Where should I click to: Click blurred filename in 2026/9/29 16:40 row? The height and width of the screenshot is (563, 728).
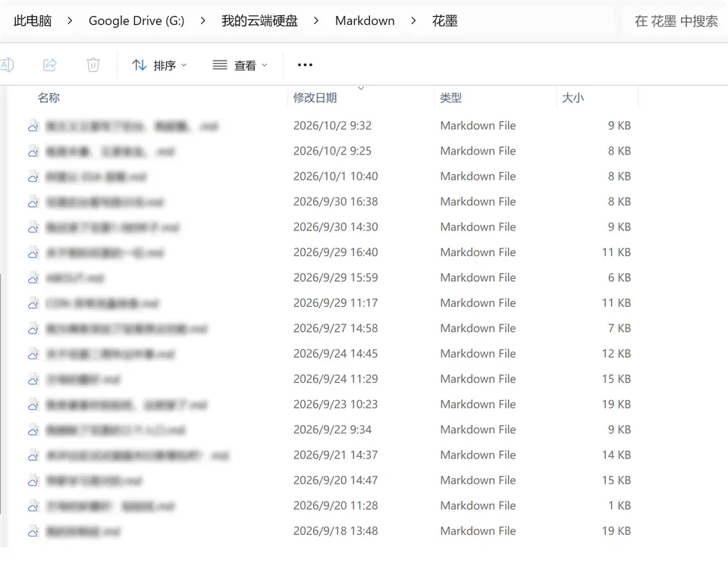coord(105,253)
